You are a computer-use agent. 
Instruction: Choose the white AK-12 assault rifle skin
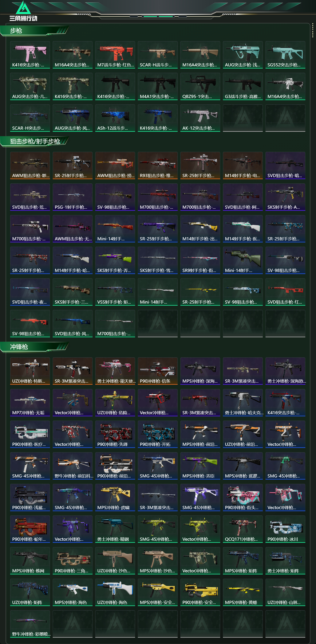click(200, 118)
